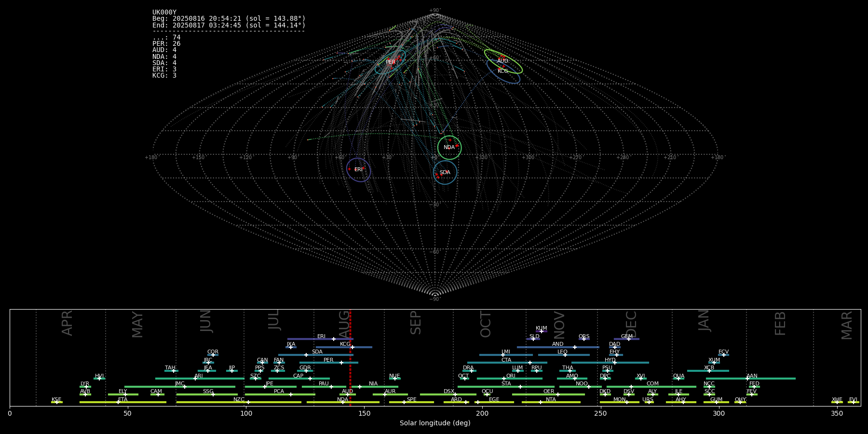Click the NTA shower bar label
Image resolution: width=868 pixels, height=434 pixels.
(x=551, y=400)
